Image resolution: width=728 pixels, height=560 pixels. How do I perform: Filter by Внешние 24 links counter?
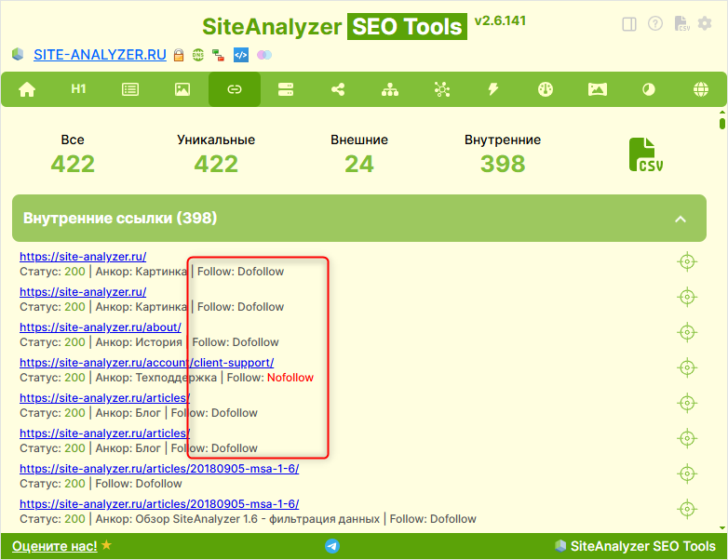point(359,155)
